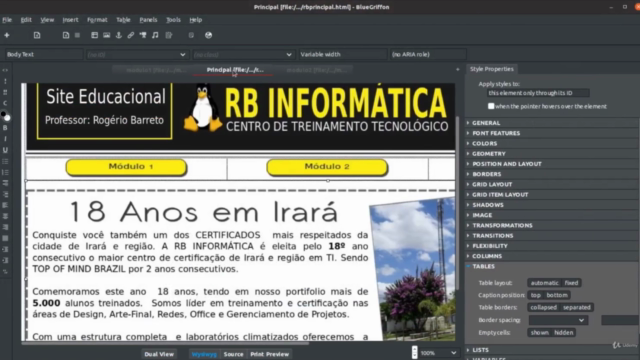The width and height of the screenshot is (640, 360).
Task: Switch to Wysiwyg view
Action: pyautogui.click(x=204, y=354)
